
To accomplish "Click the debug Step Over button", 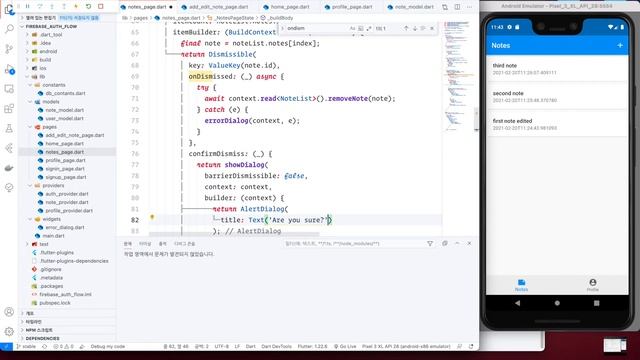I will [x=40, y=7].
